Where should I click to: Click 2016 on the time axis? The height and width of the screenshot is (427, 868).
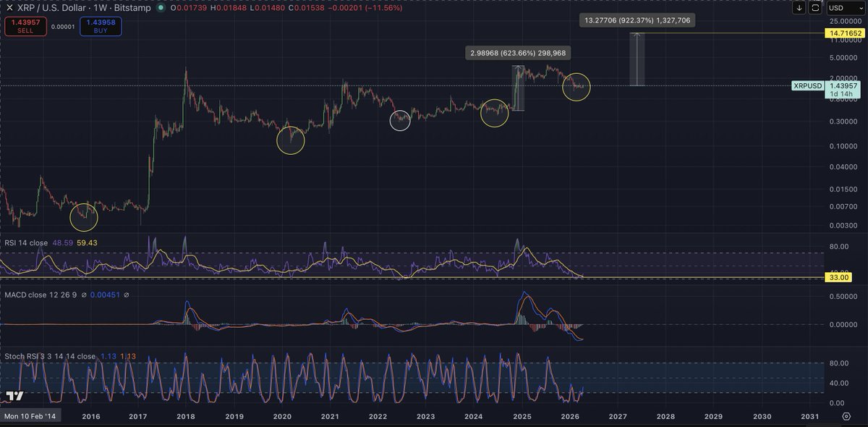90,417
